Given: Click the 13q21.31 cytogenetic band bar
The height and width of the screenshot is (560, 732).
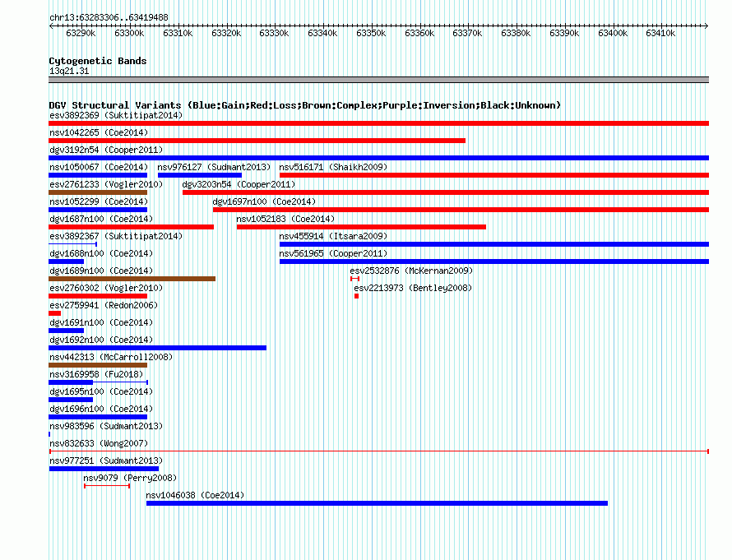Looking at the screenshot, I should pos(378,80).
